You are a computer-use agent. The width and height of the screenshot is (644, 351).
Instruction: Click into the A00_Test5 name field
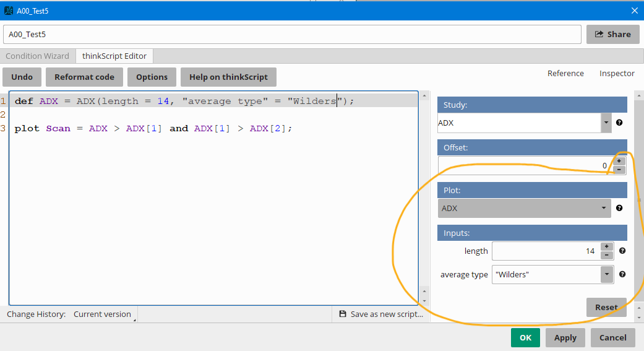coord(291,35)
